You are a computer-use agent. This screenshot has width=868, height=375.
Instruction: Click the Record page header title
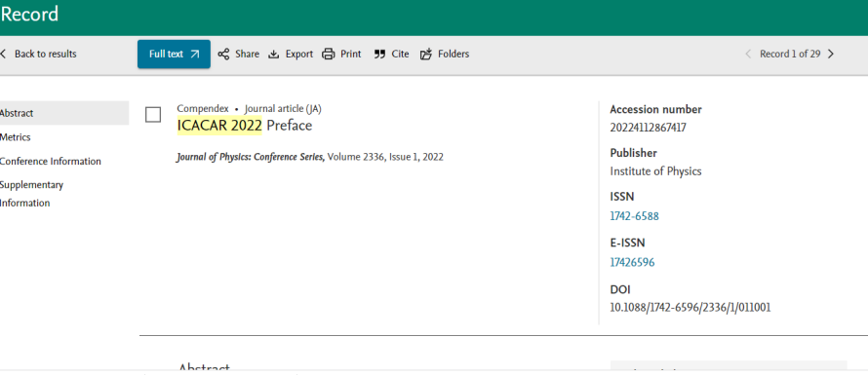(x=30, y=15)
